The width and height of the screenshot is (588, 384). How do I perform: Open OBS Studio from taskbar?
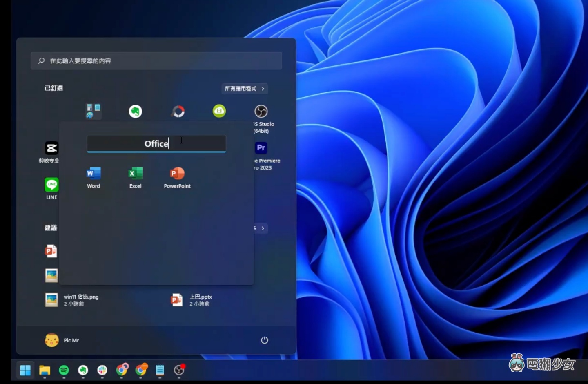179,370
